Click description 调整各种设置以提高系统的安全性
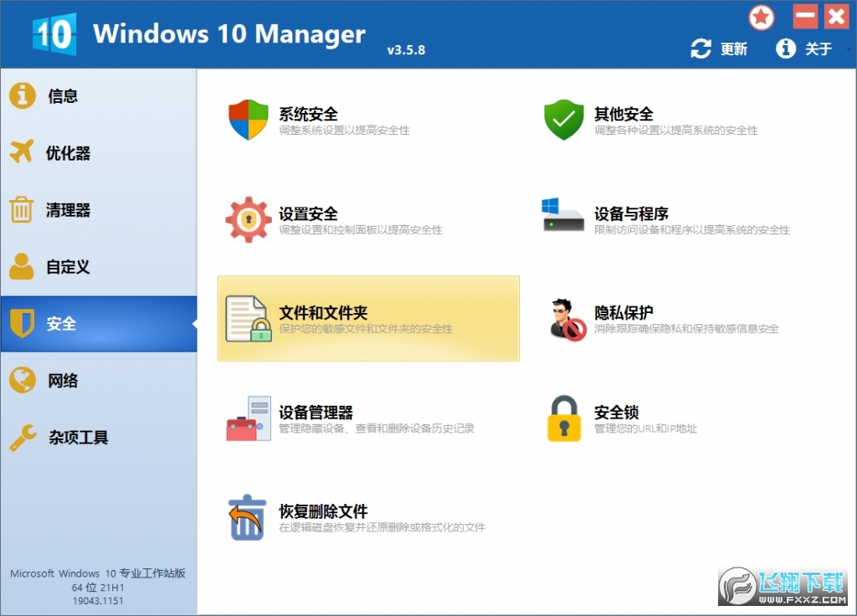857x616 pixels. pyautogui.click(x=676, y=130)
